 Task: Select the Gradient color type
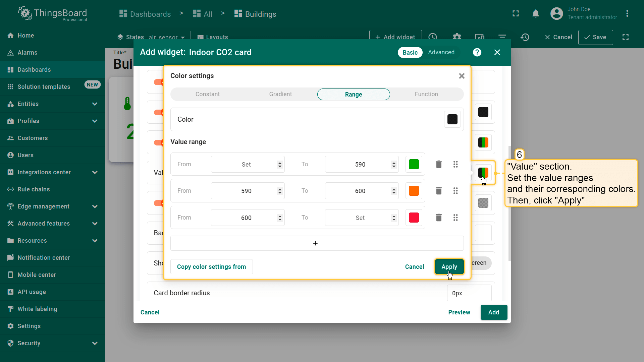pyautogui.click(x=280, y=94)
